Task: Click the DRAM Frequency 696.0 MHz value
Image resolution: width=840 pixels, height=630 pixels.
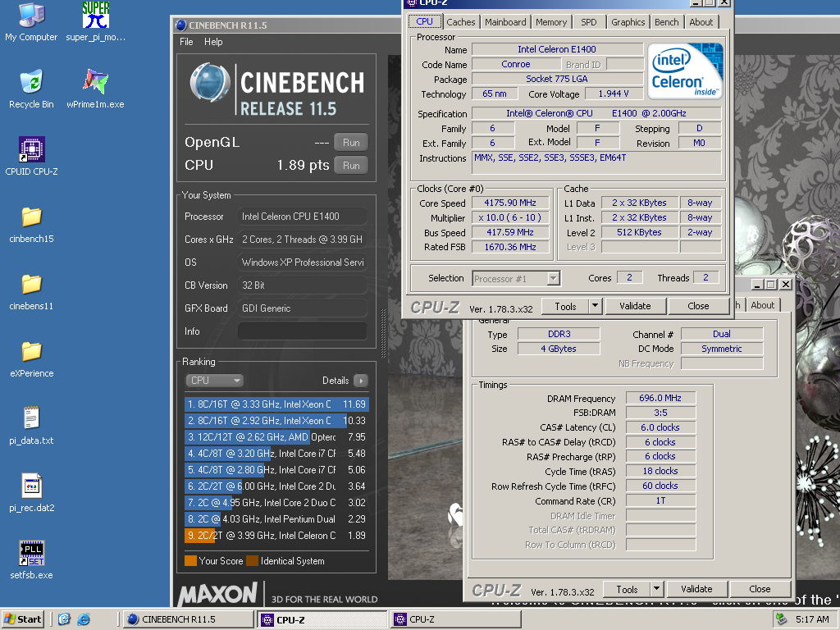Action: 660,398
